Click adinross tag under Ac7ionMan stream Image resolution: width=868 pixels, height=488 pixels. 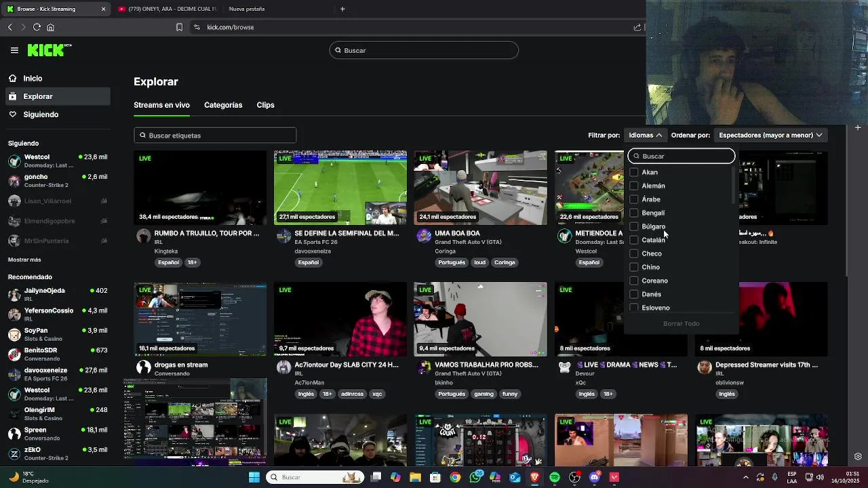click(352, 394)
